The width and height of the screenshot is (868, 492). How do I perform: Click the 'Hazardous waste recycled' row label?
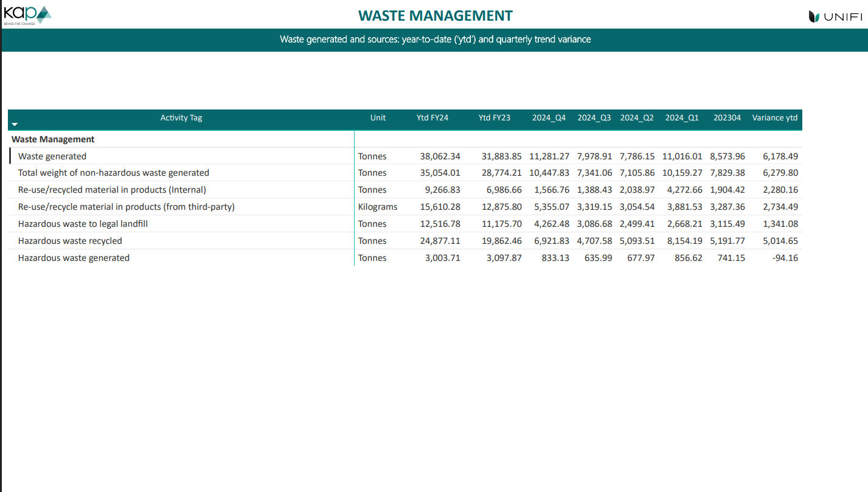pos(70,241)
